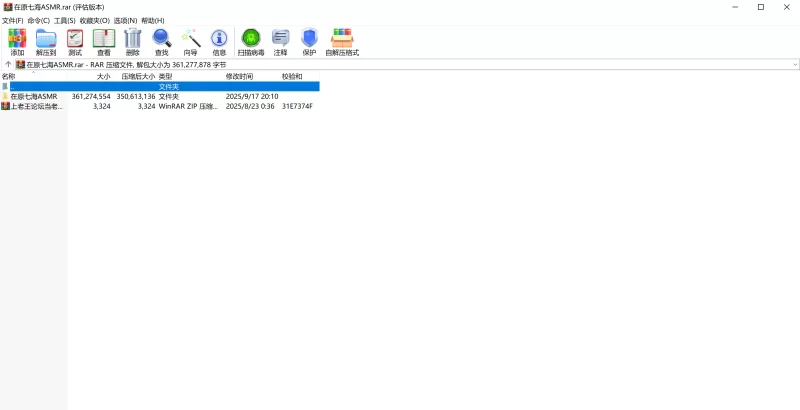Open the View (查看) book icon
Screen dimensions: 800x410
coord(104,42)
